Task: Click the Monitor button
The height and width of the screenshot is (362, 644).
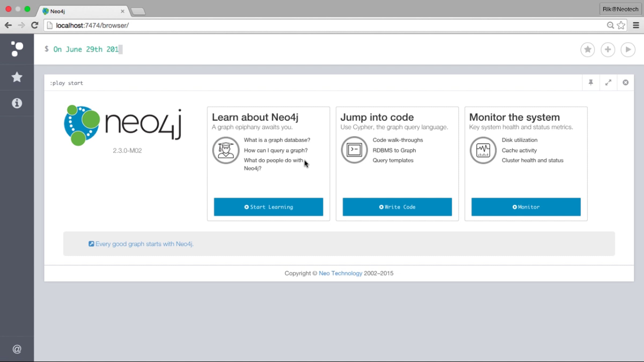Action: tap(526, 207)
